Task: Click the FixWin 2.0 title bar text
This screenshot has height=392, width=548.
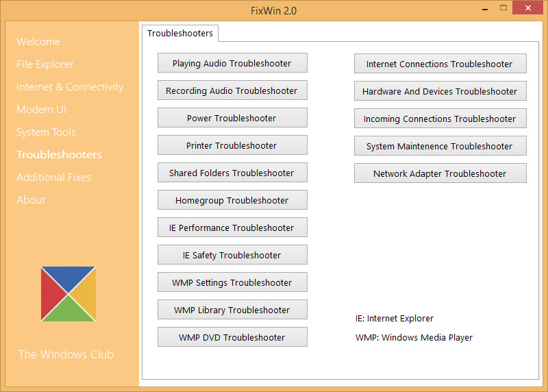Action: tap(273, 11)
